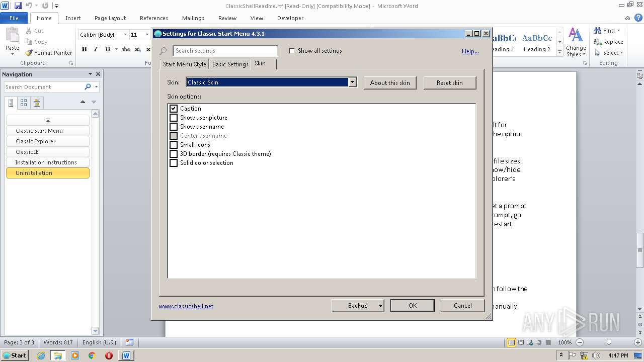This screenshot has height=362, width=644.
Task: Click Replace in Word's Editing group
Action: coord(609,42)
